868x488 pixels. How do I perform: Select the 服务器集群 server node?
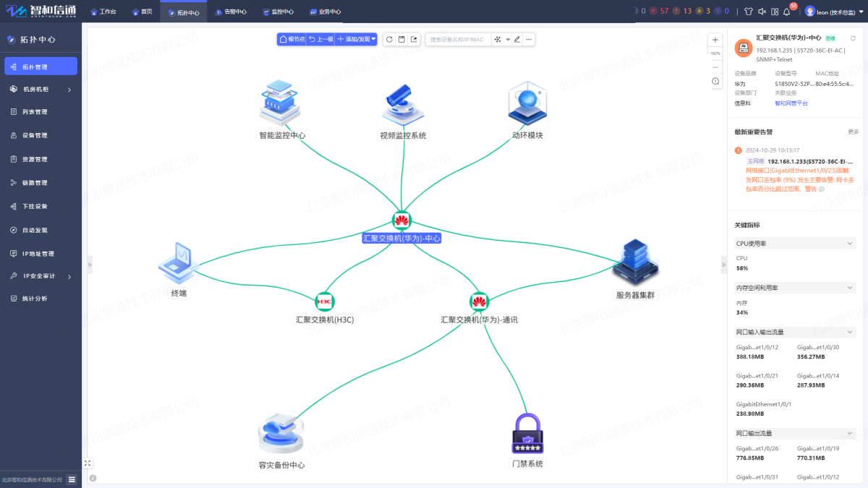[x=635, y=262]
